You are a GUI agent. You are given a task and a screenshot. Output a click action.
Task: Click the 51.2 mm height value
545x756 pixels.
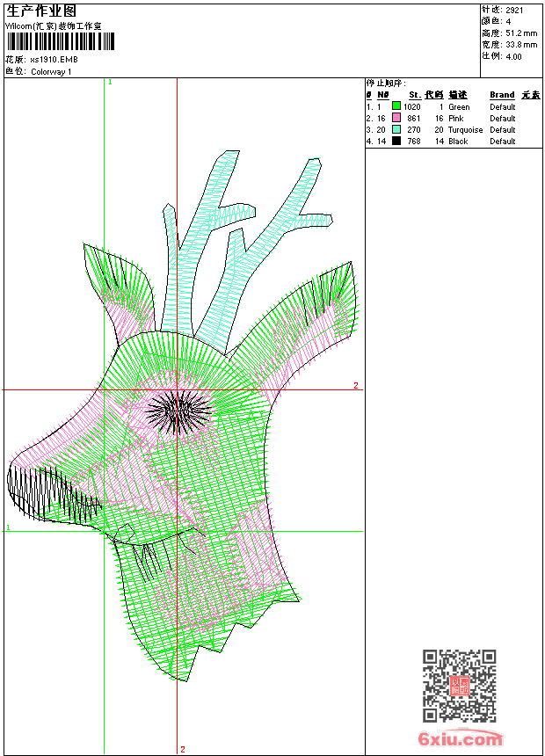pos(521,33)
